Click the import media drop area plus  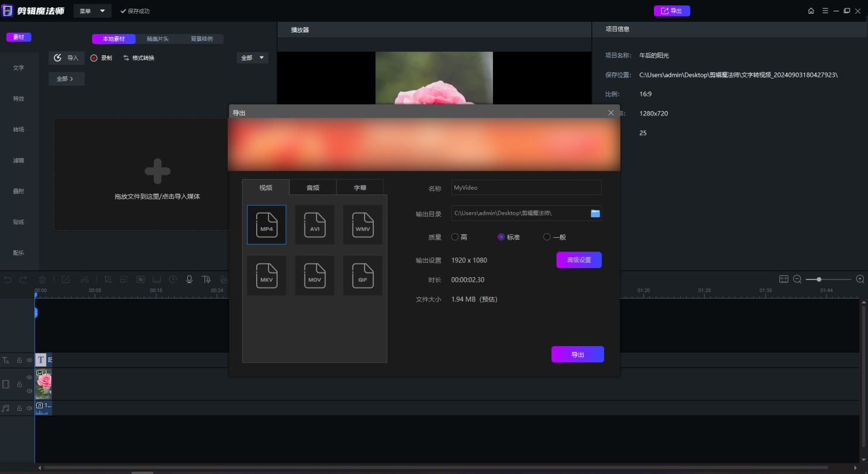[x=158, y=171]
